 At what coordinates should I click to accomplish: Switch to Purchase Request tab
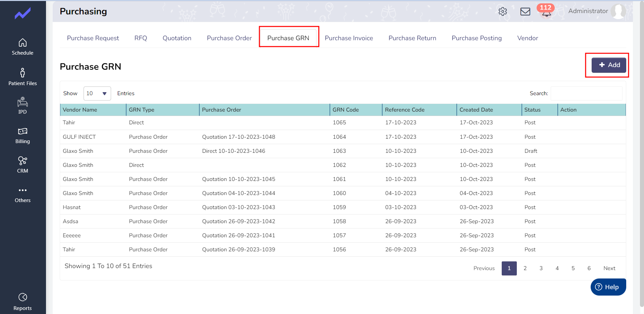[x=93, y=38]
